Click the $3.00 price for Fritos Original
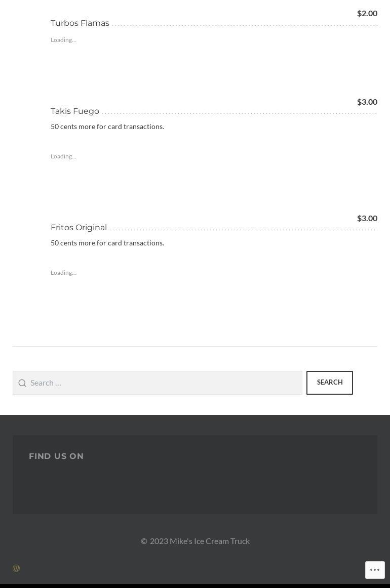This screenshot has width=390, height=588. [x=367, y=218]
